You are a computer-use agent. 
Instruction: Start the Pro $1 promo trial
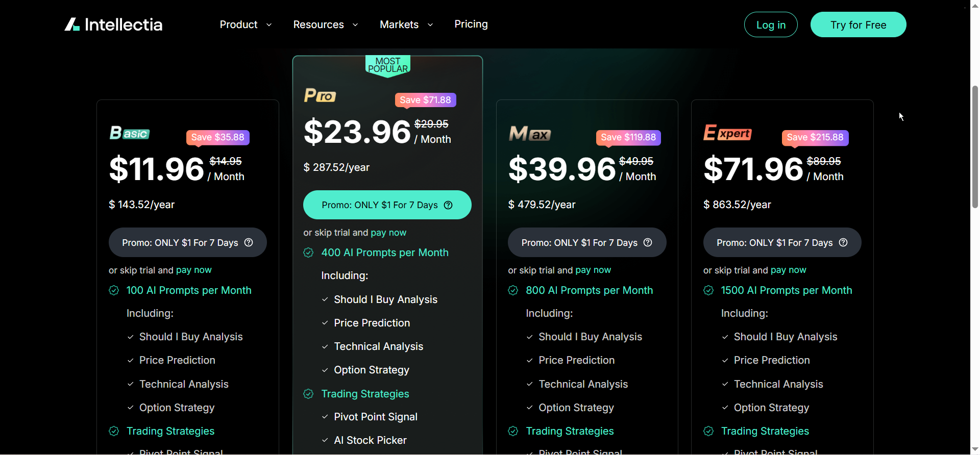pos(379,205)
